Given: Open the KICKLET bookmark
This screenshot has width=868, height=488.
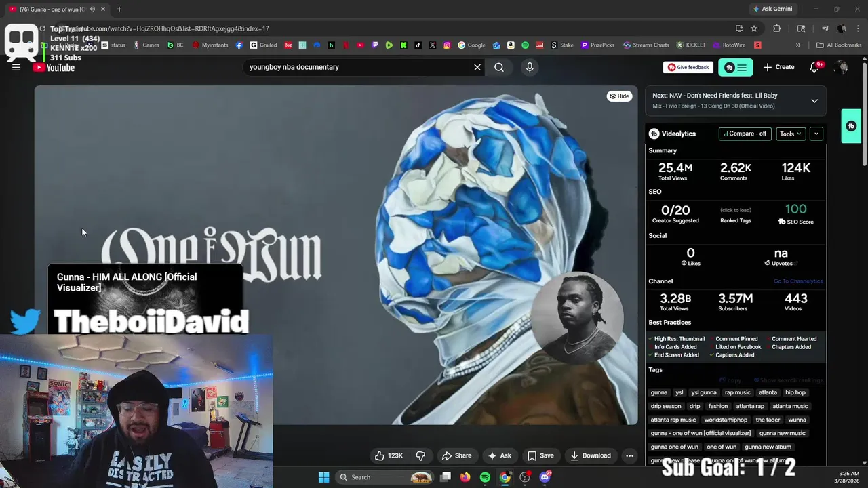Looking at the screenshot, I should tap(691, 45).
